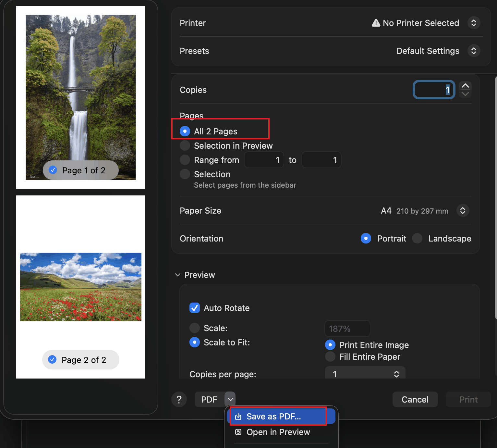Choose Open in Preview from the menu
The width and height of the screenshot is (497, 448).
278,432
